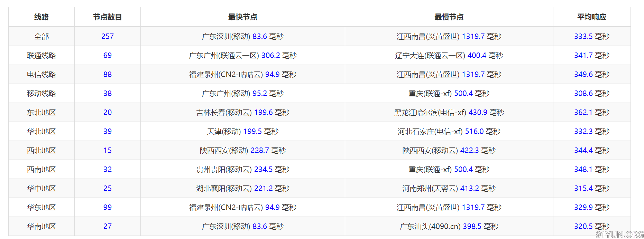Click average response 348.1 毫秒
Screen dimensions: 644x239
tap(592, 169)
